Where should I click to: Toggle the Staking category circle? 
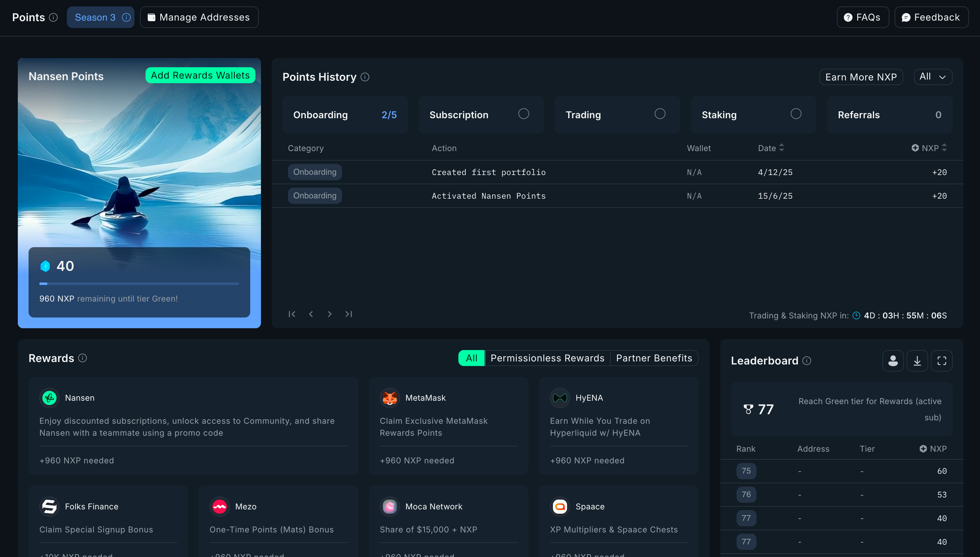click(x=796, y=114)
